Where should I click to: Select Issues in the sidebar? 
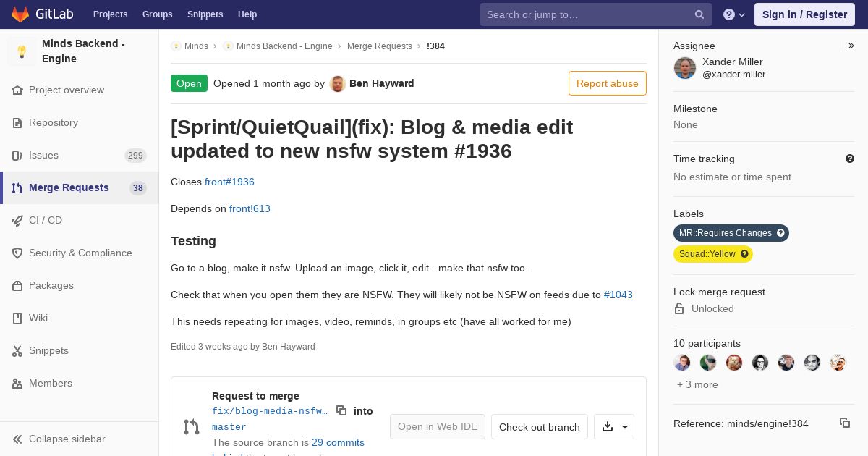pos(80,156)
